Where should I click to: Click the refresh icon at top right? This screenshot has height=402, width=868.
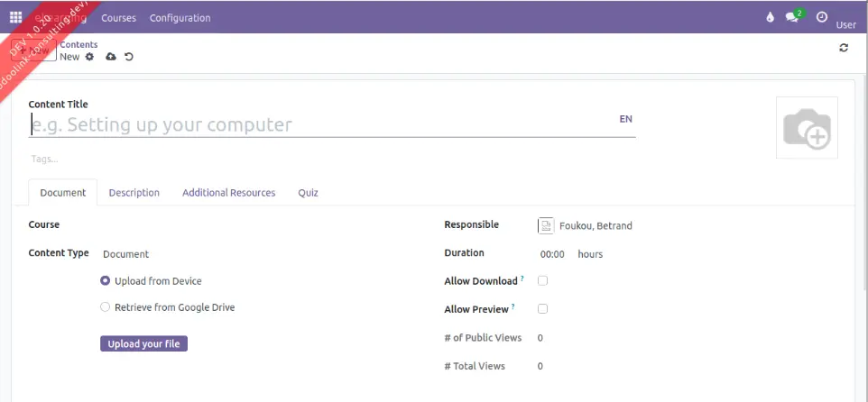(x=844, y=48)
